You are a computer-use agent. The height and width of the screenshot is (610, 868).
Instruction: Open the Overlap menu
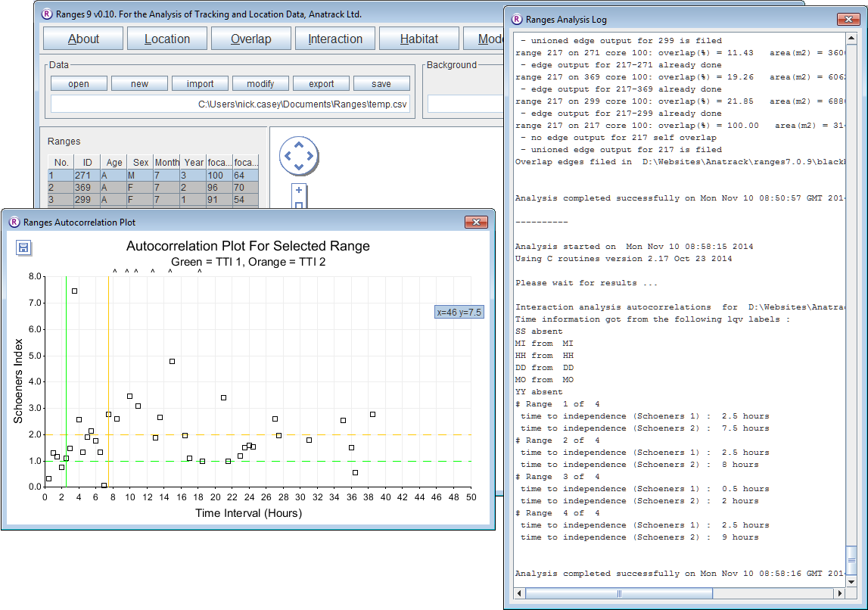coord(251,39)
